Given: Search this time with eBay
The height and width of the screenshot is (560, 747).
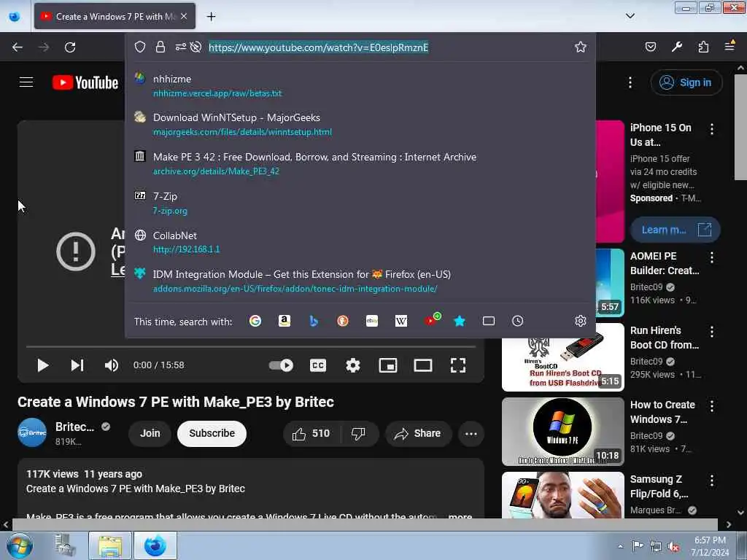Looking at the screenshot, I should pos(372,321).
